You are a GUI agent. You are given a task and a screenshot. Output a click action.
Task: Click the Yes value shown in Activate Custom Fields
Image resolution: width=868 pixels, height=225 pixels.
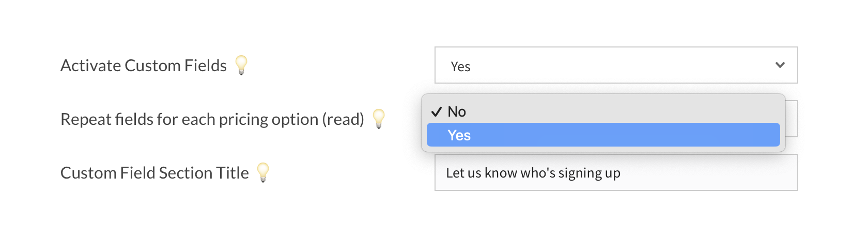[x=460, y=67]
